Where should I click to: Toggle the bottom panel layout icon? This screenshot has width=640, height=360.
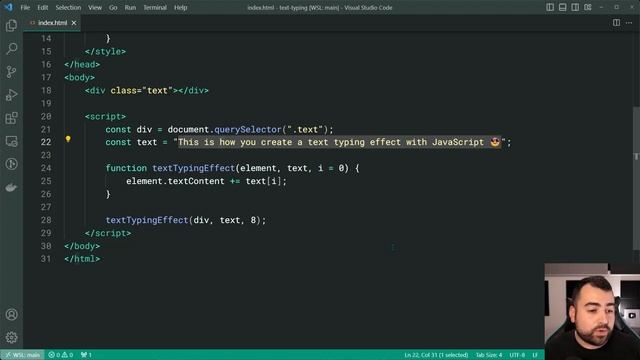562,7
